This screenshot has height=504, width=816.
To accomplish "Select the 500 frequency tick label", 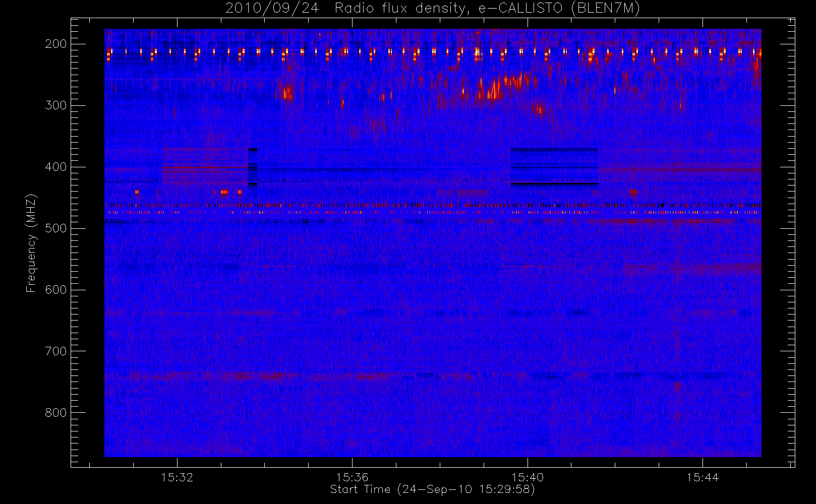I will pos(56,228).
